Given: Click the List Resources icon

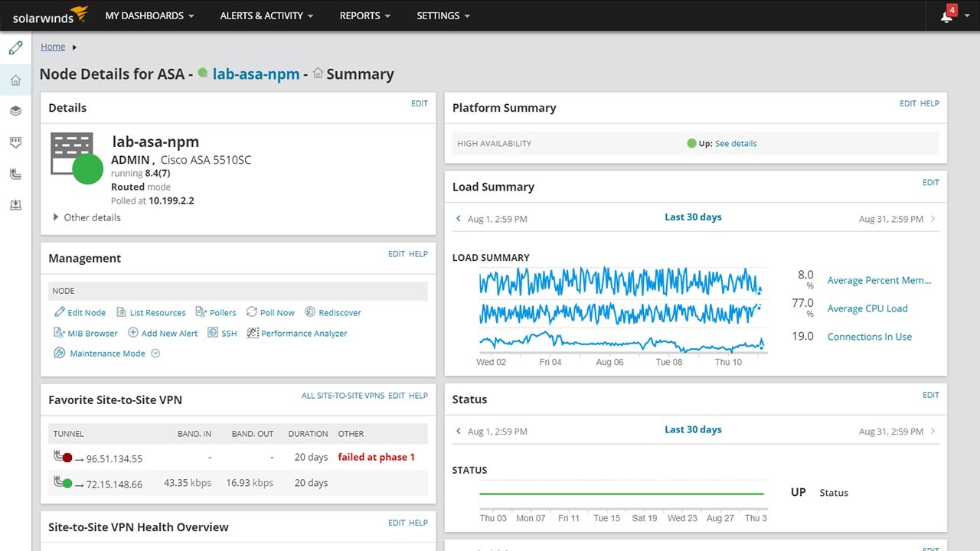Looking at the screenshot, I should point(122,312).
